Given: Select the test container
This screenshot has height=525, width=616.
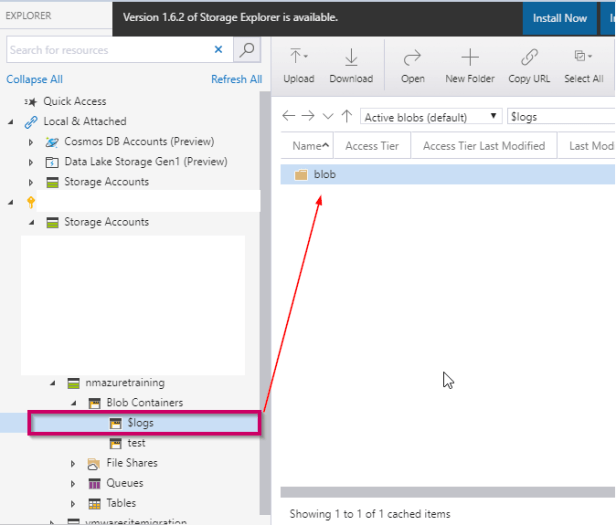Looking at the screenshot, I should tap(136, 443).
